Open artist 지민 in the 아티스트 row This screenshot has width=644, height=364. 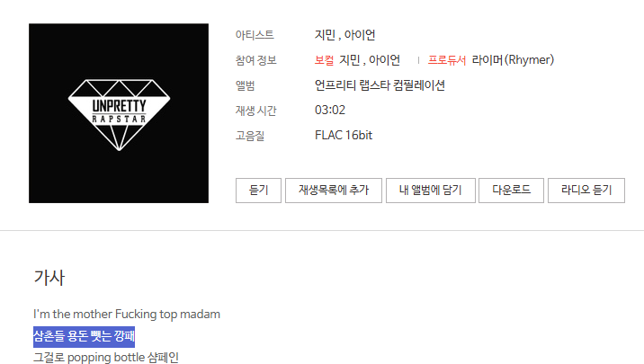[x=325, y=35]
